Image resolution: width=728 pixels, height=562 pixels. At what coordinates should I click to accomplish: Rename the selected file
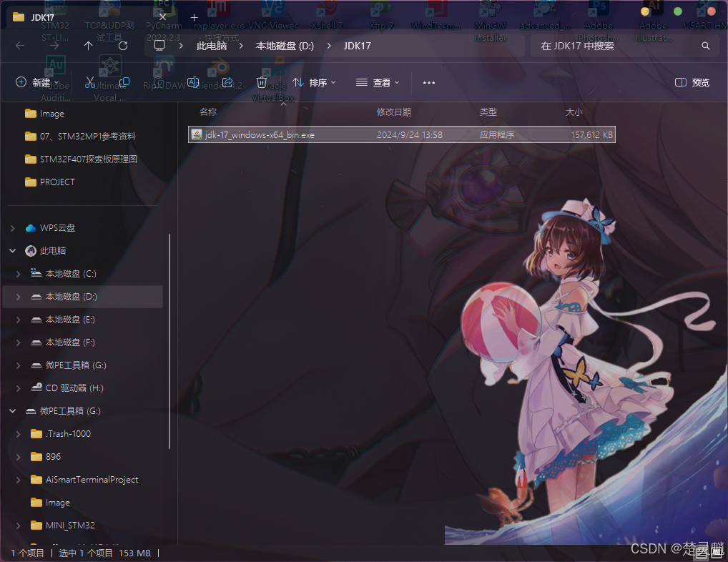coord(193,83)
